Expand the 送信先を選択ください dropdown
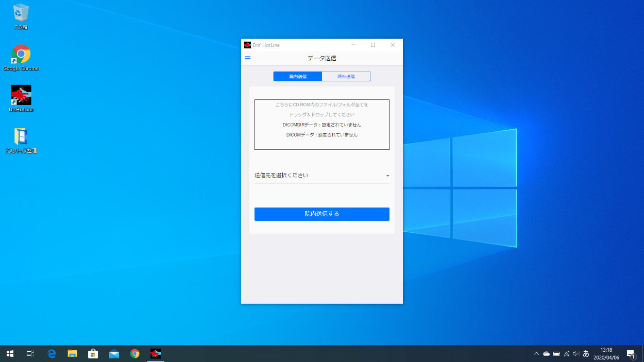The image size is (644, 362). pyautogui.click(x=321, y=176)
